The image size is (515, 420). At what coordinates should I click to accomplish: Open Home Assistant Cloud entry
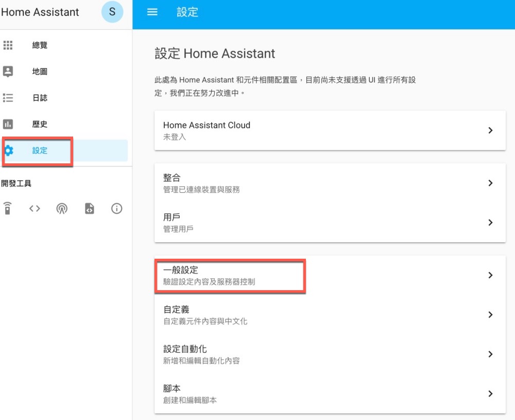(330, 130)
